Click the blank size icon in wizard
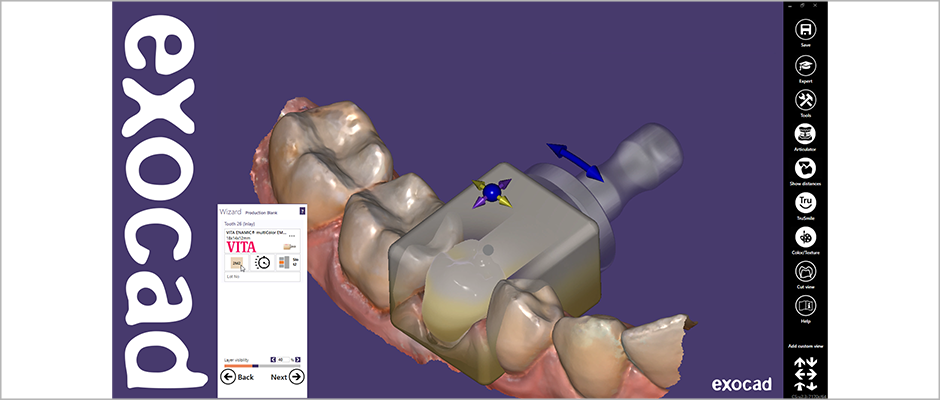 pos(288,262)
